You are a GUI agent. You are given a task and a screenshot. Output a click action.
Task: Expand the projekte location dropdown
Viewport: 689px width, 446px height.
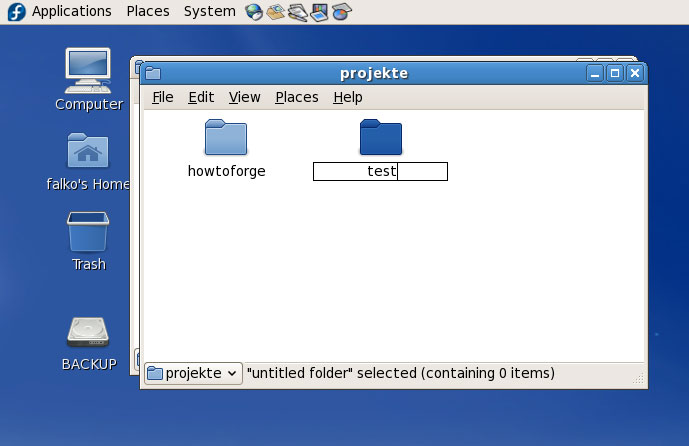[x=193, y=373]
